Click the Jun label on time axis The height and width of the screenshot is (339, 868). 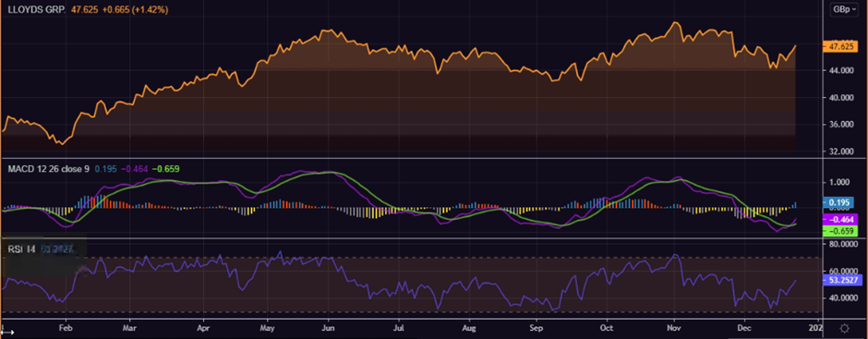click(x=329, y=328)
